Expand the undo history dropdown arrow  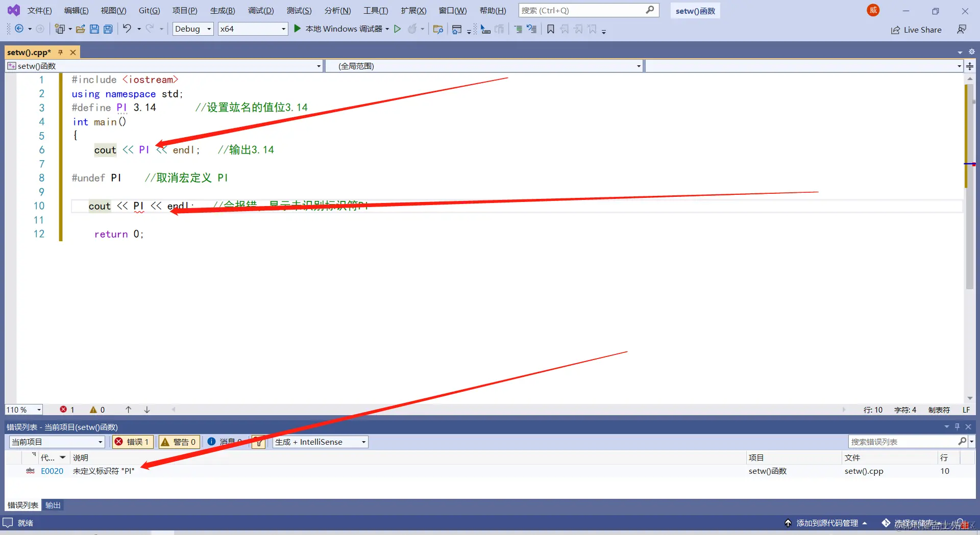[139, 29]
